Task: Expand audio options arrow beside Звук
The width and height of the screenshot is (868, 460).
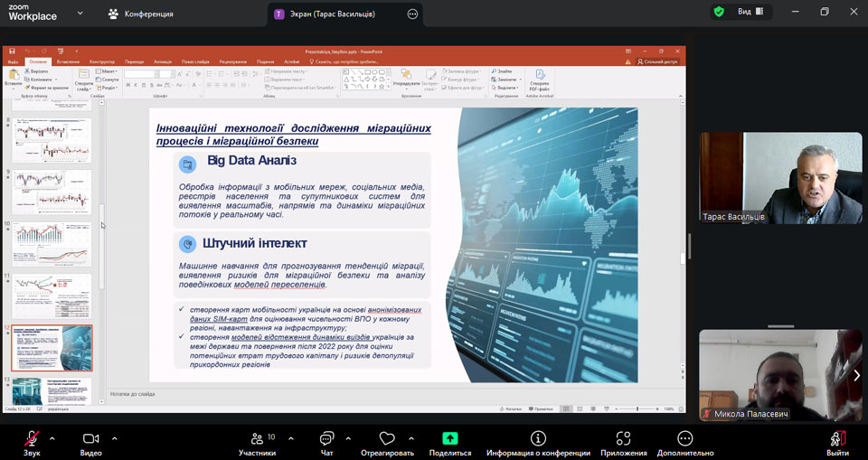Action: coord(52,437)
